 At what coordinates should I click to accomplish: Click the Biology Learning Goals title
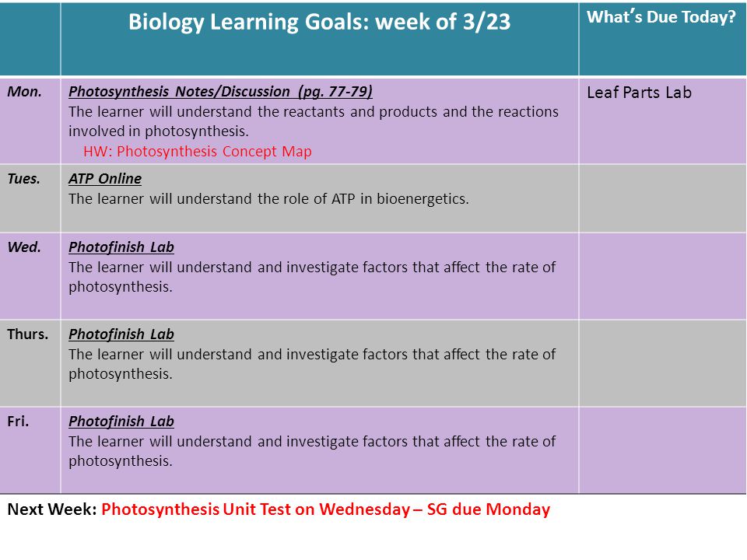pos(319,23)
